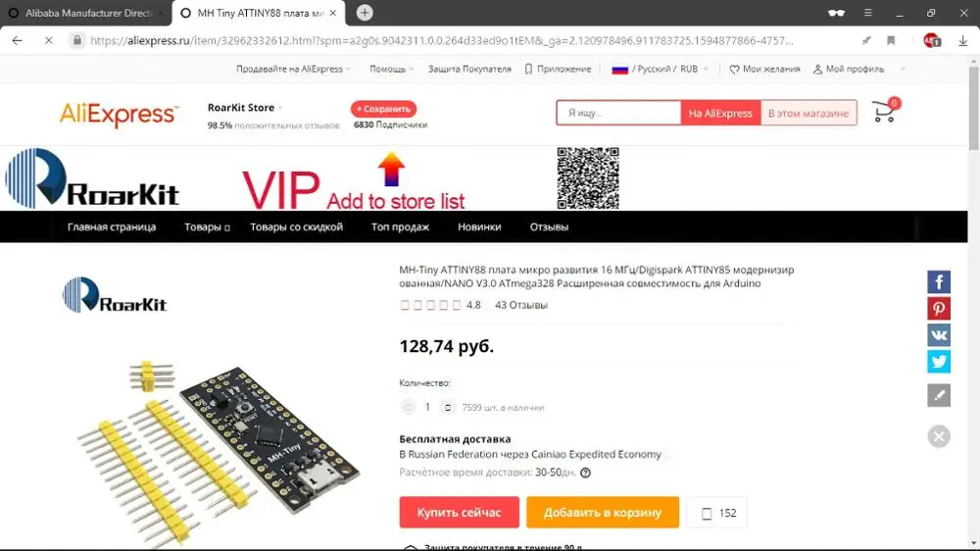The height and width of the screenshot is (551, 980).
Task: Switch to Alibaba Manufacturer Directory tab
Action: click(x=86, y=13)
